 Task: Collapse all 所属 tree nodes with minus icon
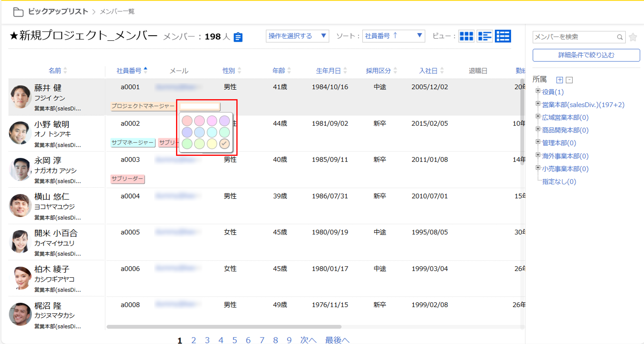tap(569, 80)
